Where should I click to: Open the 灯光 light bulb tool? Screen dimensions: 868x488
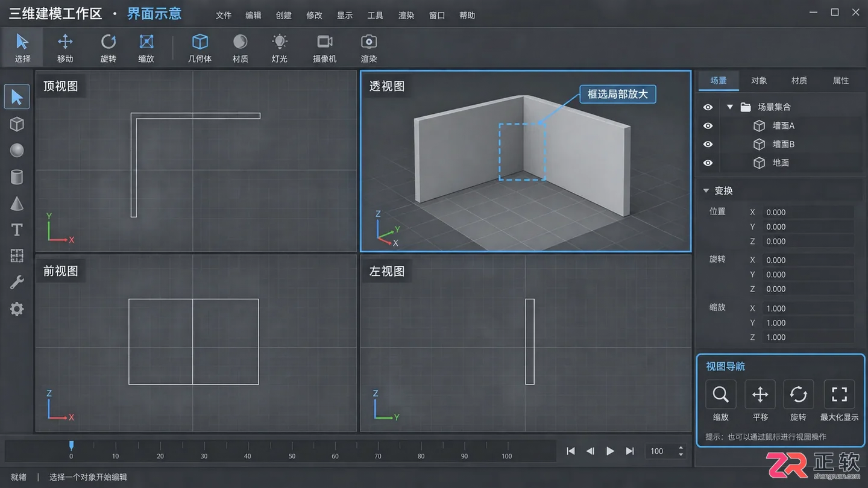(x=279, y=47)
